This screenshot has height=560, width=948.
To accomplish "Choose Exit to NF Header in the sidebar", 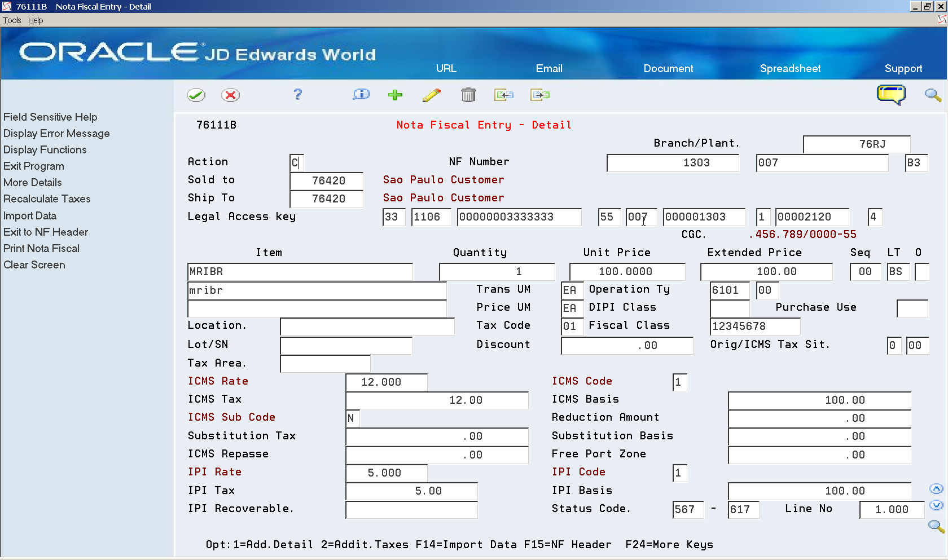I will pos(46,232).
